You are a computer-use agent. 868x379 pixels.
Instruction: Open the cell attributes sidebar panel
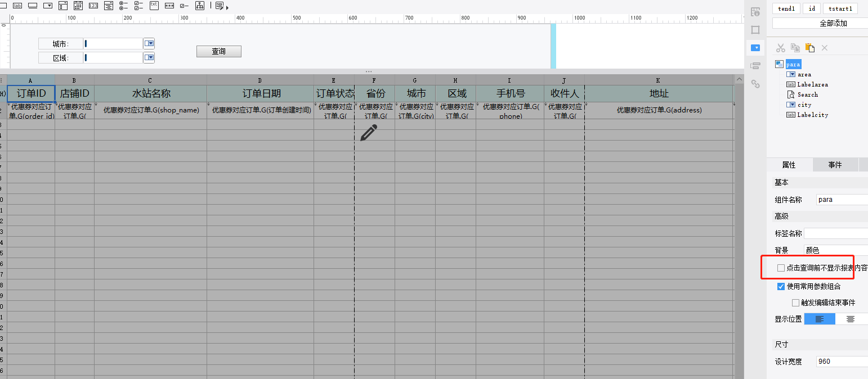755,11
